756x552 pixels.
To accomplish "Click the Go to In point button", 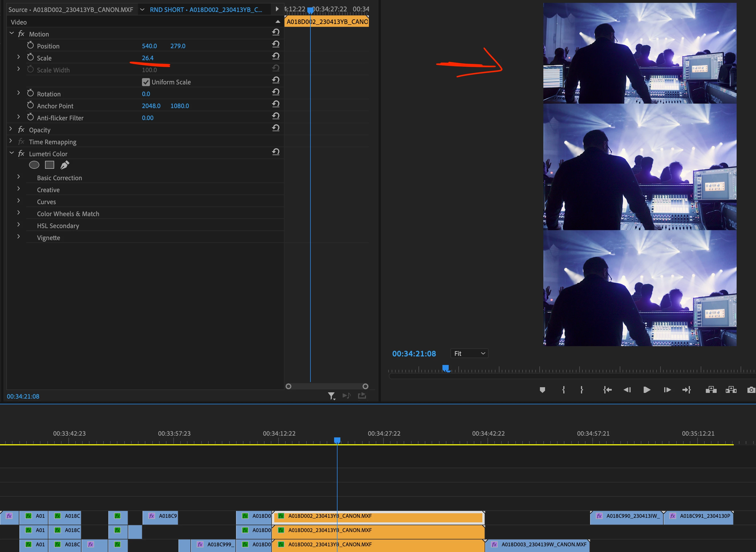I will (x=607, y=389).
